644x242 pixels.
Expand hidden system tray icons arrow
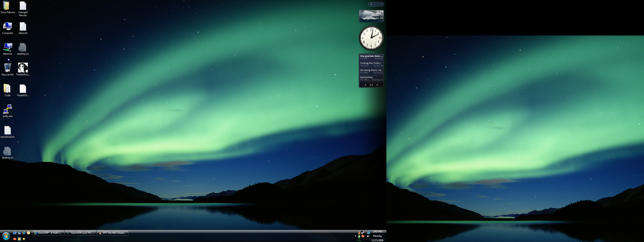coord(355,236)
